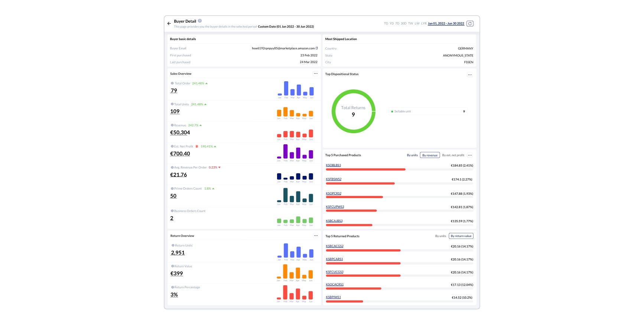The image size is (644, 325).
Task: Open the info icon for Total Units
Action: [172, 104]
